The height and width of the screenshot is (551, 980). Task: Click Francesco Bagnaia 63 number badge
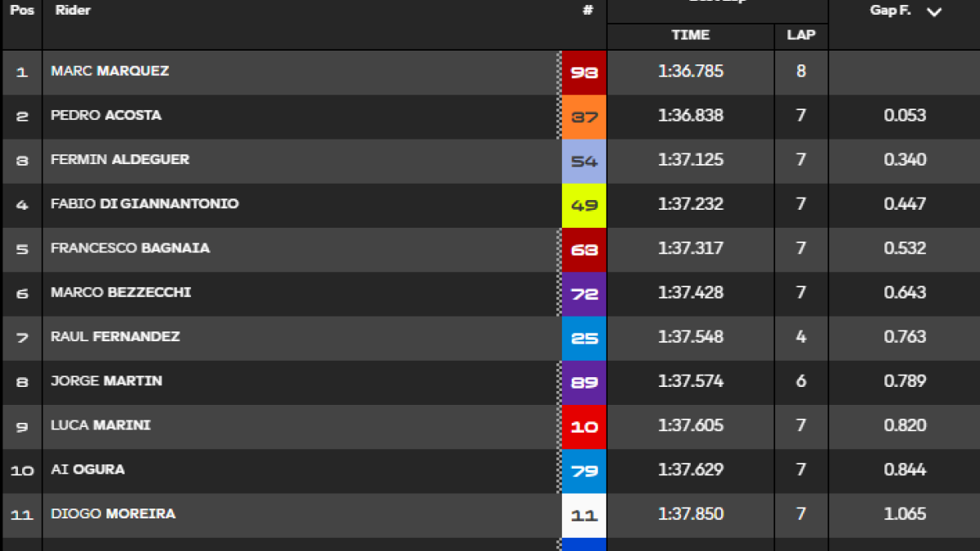pyautogui.click(x=584, y=250)
